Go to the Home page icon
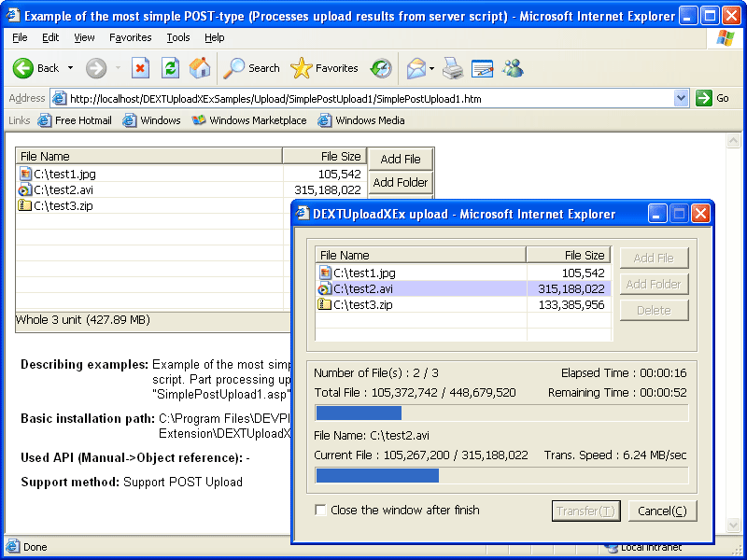 tap(200, 68)
